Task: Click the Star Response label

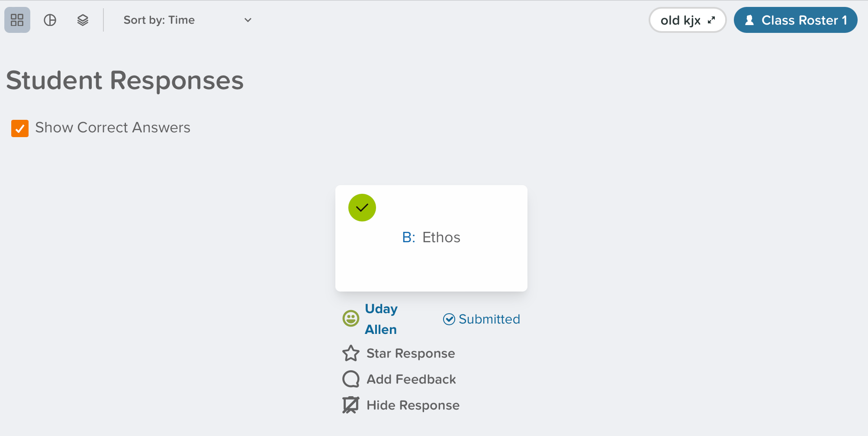Action: pyautogui.click(x=411, y=353)
